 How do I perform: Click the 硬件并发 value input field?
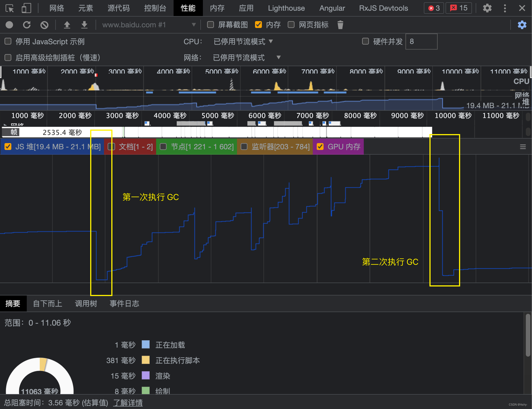(x=421, y=41)
